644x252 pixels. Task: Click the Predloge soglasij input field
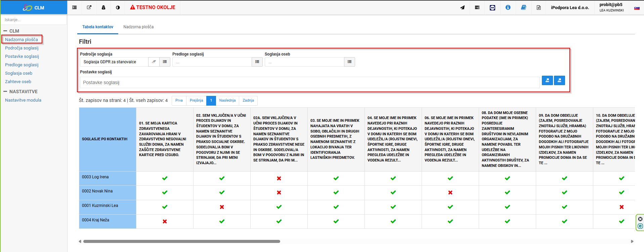(x=212, y=62)
